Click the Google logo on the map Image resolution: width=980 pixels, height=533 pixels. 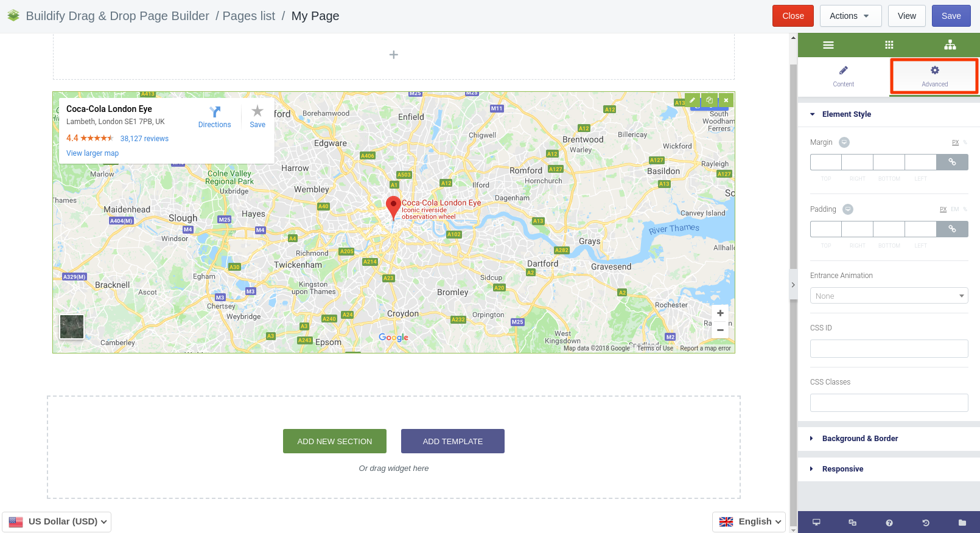(393, 338)
